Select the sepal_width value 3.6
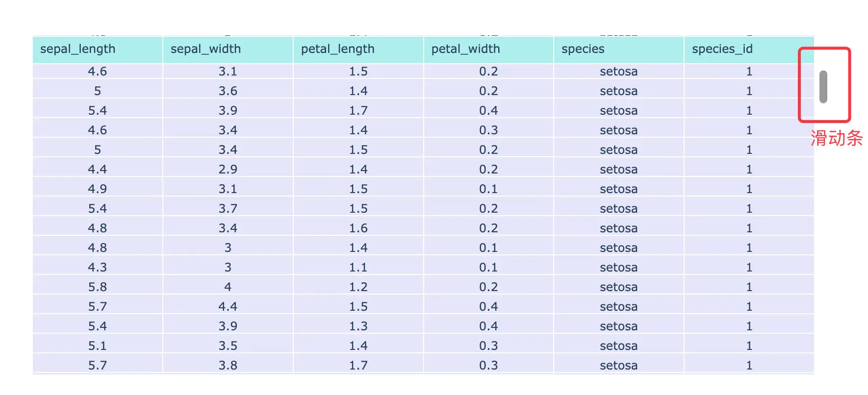The height and width of the screenshot is (395, 868). pyautogui.click(x=228, y=91)
